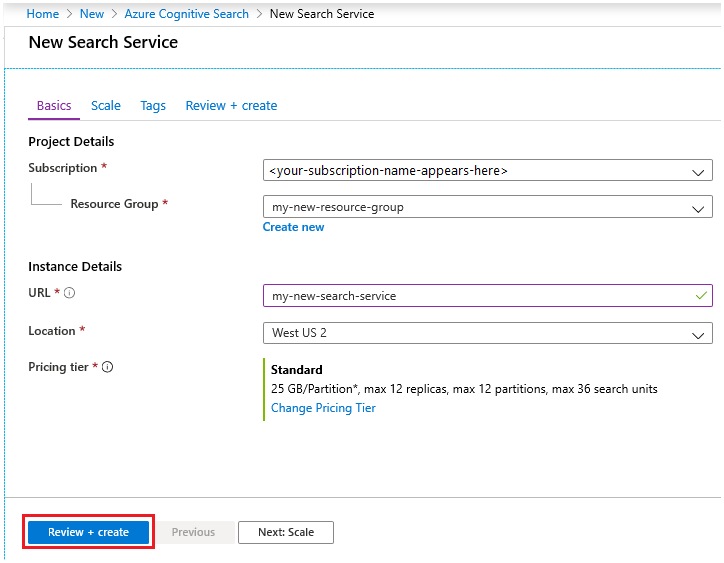The image size is (724, 563).
Task: Open the Review + create tab
Action: coord(231,106)
